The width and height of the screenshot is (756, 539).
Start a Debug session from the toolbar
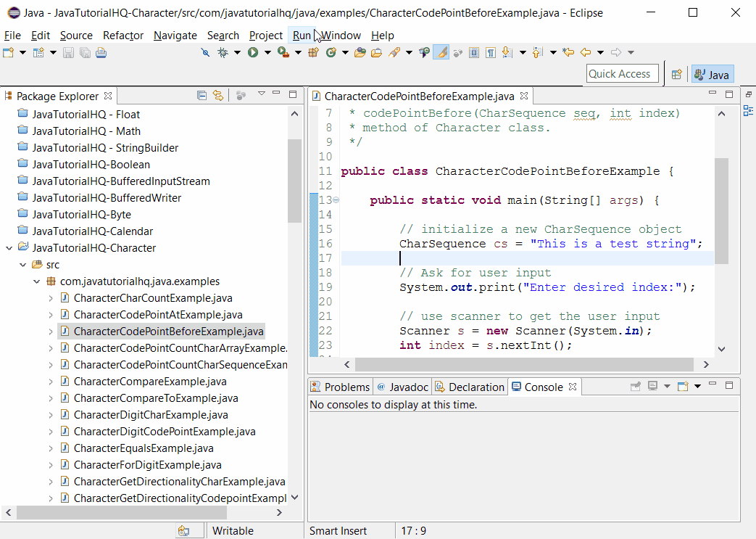[222, 52]
